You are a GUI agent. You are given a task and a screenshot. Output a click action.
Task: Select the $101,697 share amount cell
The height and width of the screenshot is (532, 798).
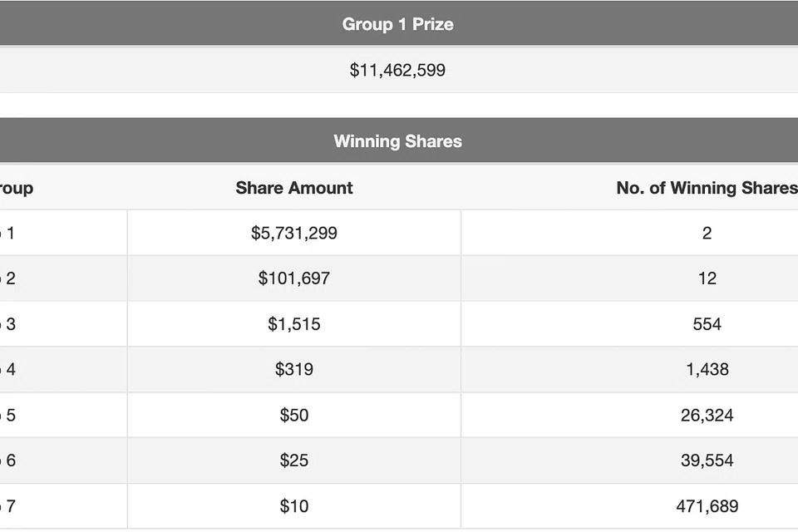pos(294,278)
